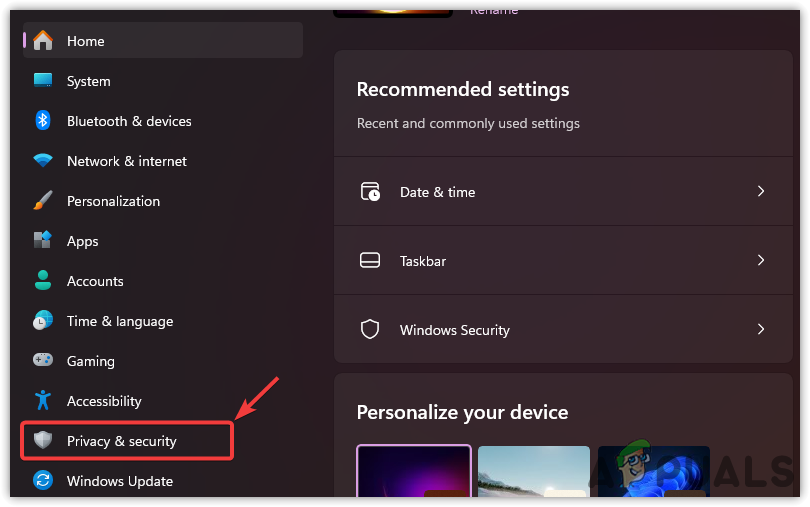
Task: Expand the Date & time chevron
Action: coord(761,191)
